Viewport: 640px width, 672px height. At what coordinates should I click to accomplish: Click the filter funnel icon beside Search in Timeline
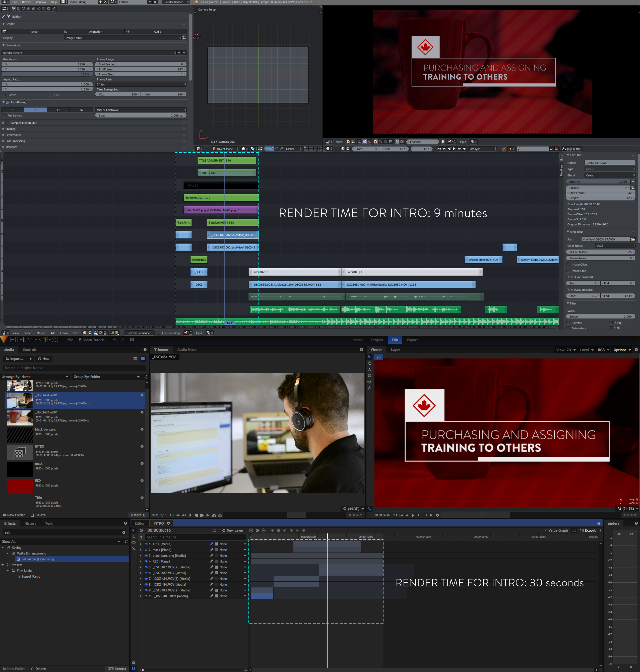click(141, 537)
